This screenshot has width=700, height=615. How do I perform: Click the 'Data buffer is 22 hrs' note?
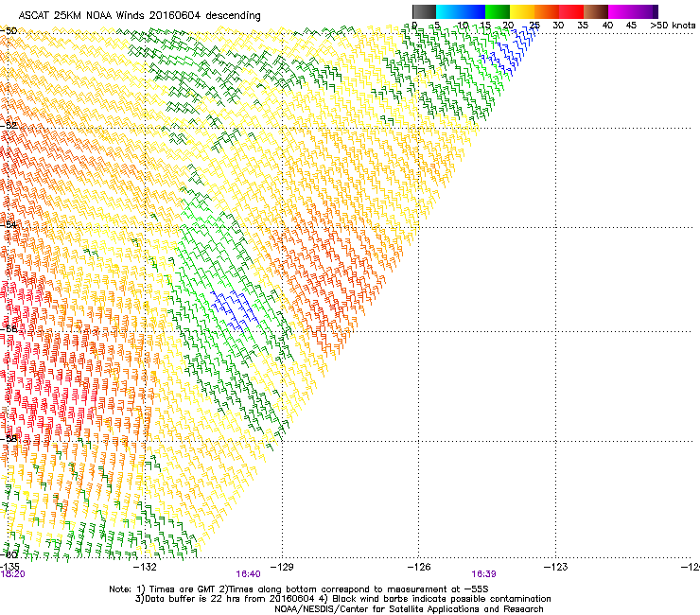[x=342, y=599]
